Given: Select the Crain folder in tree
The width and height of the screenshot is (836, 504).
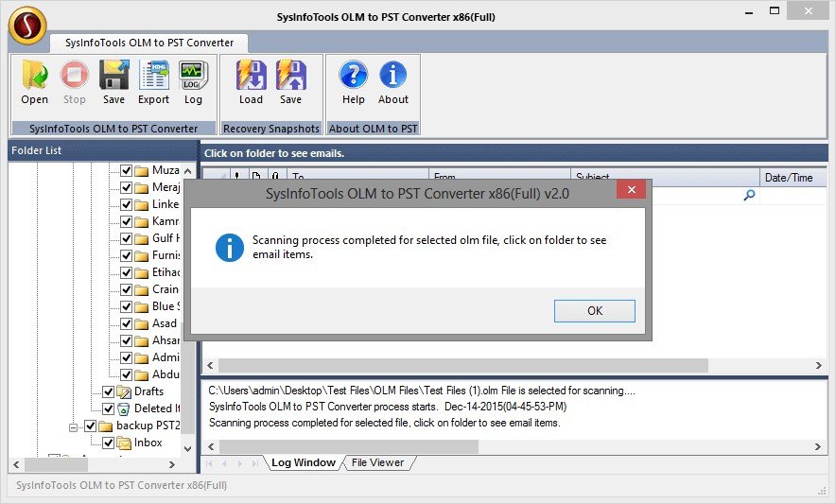Looking at the screenshot, I should (165, 289).
